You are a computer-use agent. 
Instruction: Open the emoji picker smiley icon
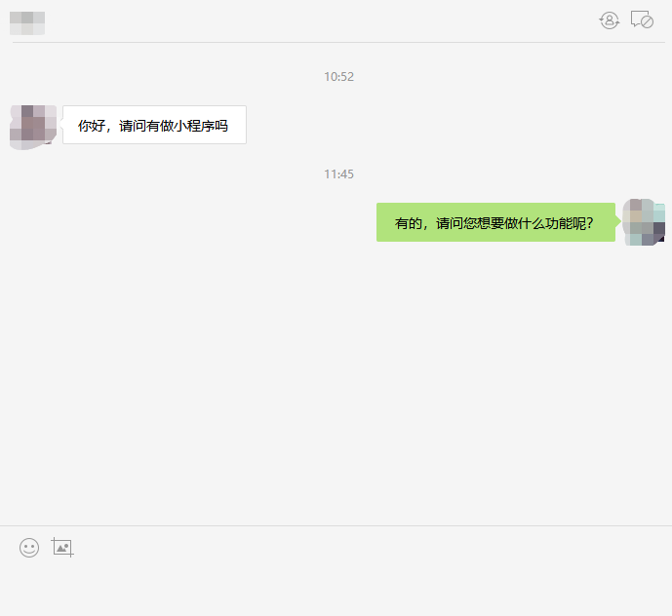click(29, 548)
